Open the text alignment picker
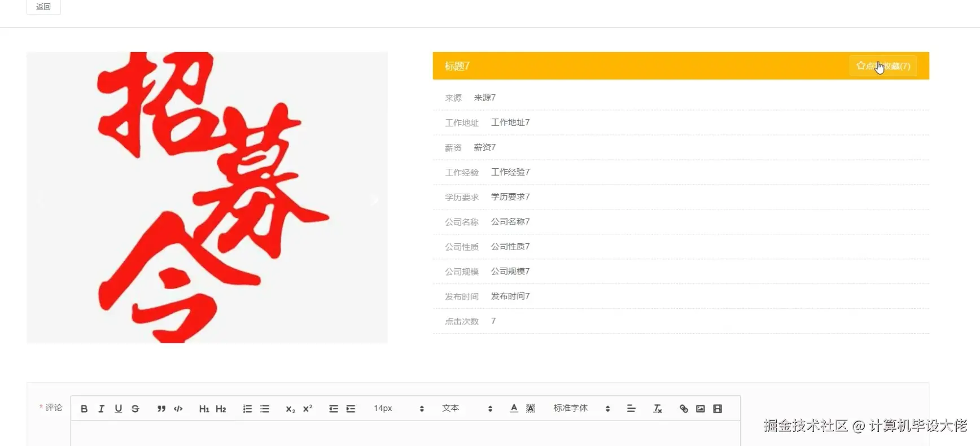 [631, 409]
